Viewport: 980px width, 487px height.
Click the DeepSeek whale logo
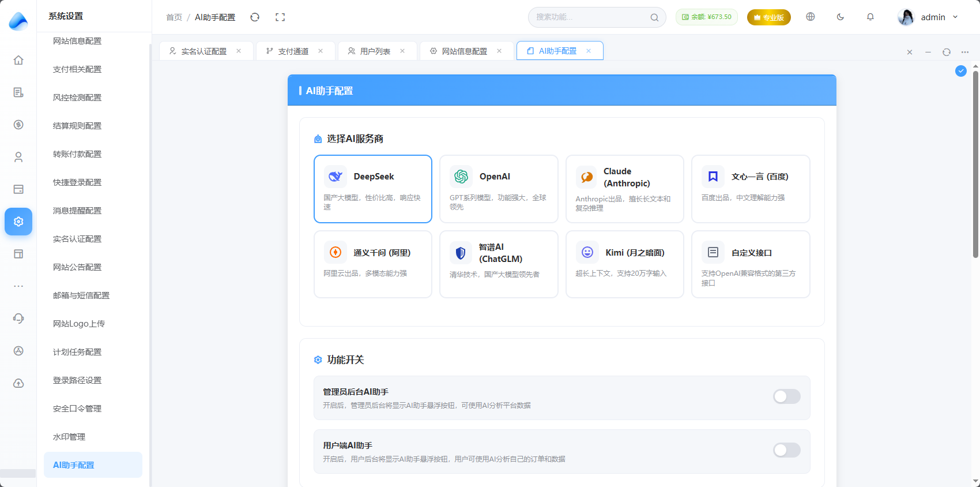pyautogui.click(x=336, y=177)
